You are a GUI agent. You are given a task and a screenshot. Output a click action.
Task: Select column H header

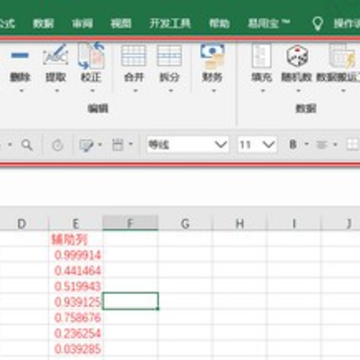[239, 224]
